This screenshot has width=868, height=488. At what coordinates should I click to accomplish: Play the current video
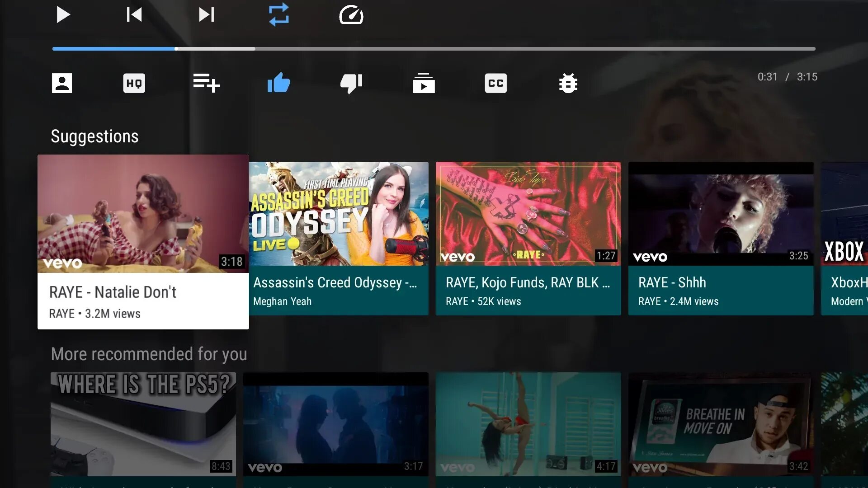[x=63, y=15]
